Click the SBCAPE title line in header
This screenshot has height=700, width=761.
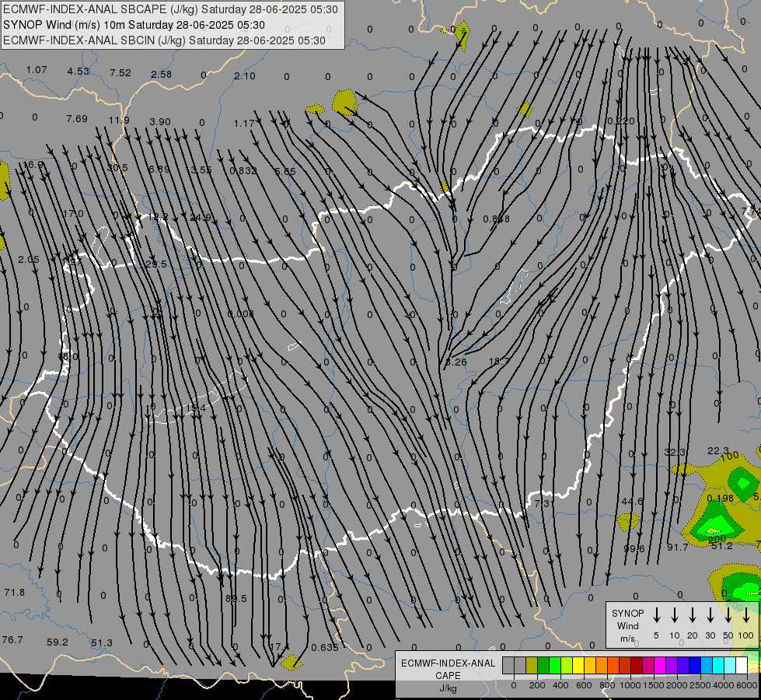coord(170,9)
